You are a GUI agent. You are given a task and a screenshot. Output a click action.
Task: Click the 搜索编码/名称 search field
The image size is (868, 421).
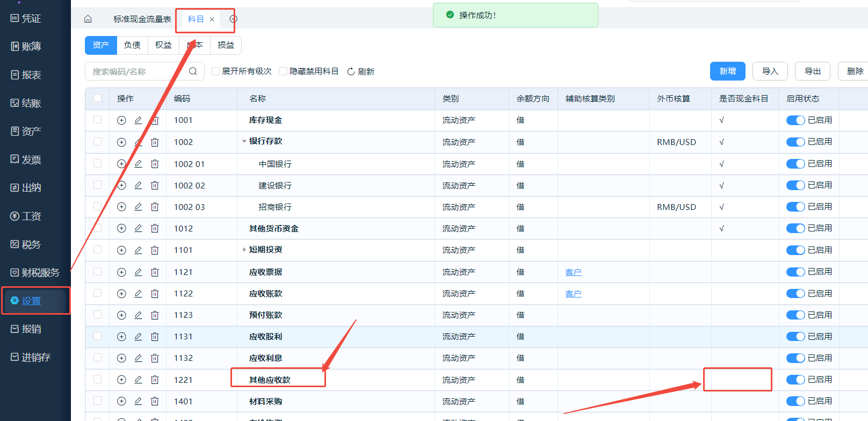[x=137, y=71]
